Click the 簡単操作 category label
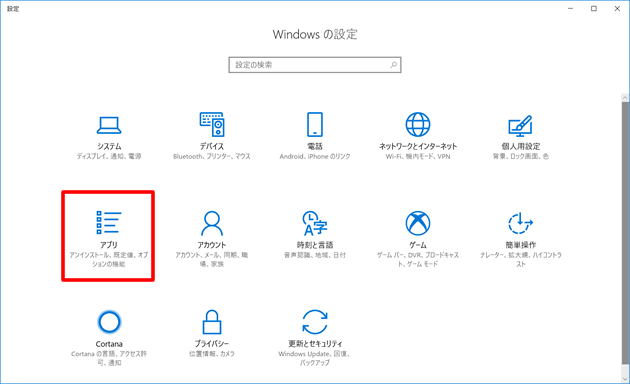This screenshot has width=630, height=384. [521, 245]
